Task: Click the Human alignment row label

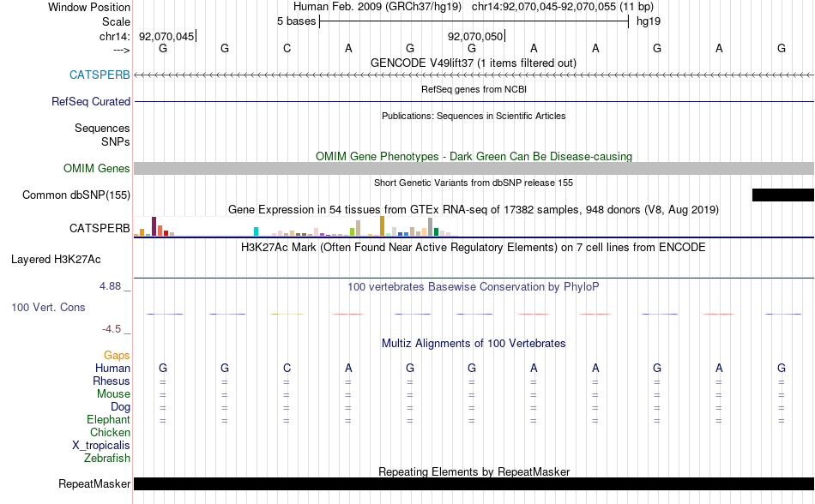Action: [112, 368]
